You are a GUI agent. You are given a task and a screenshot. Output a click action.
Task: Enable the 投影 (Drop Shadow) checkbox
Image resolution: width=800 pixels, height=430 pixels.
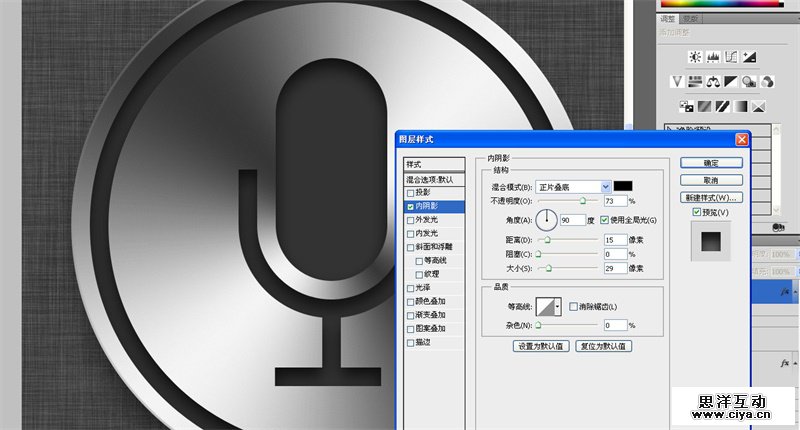coord(410,192)
